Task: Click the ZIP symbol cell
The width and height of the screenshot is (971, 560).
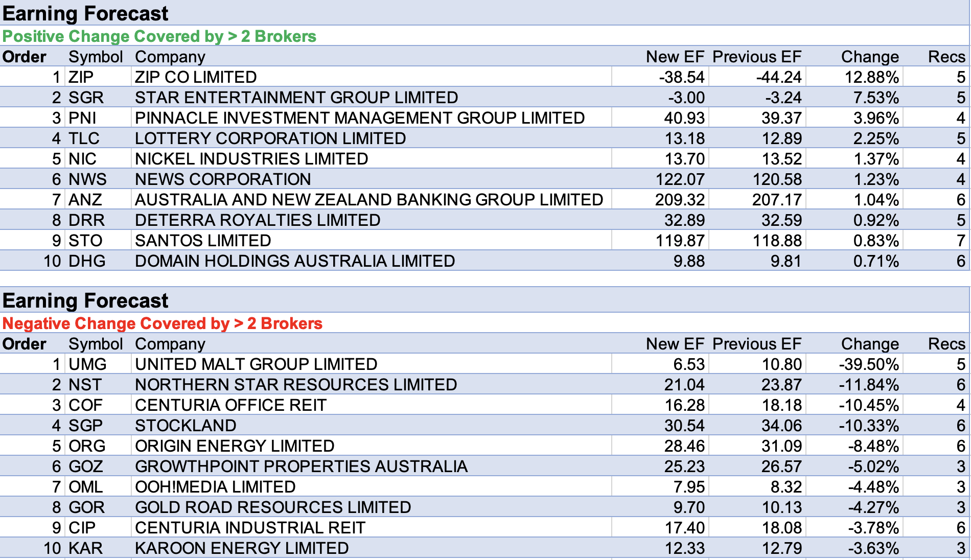Action: point(82,77)
